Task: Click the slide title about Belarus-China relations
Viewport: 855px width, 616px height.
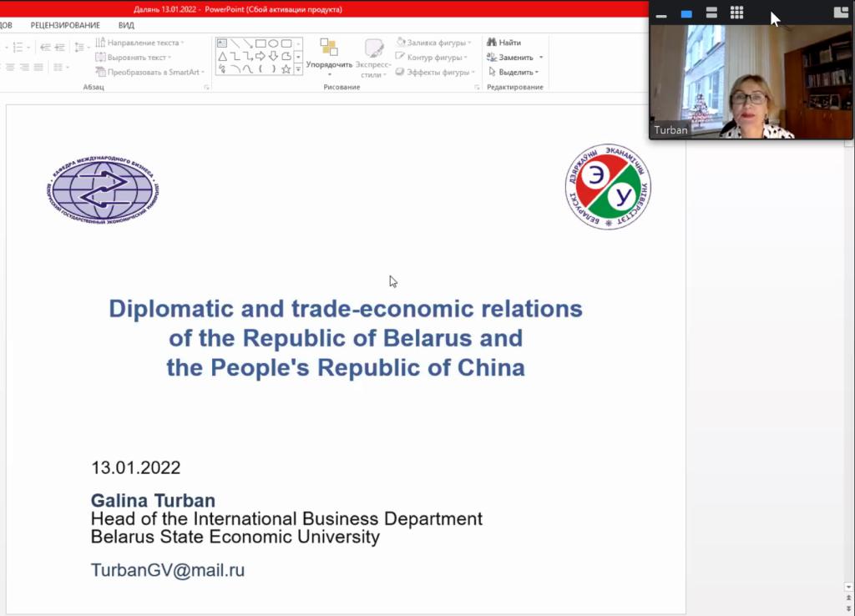Action: click(346, 338)
